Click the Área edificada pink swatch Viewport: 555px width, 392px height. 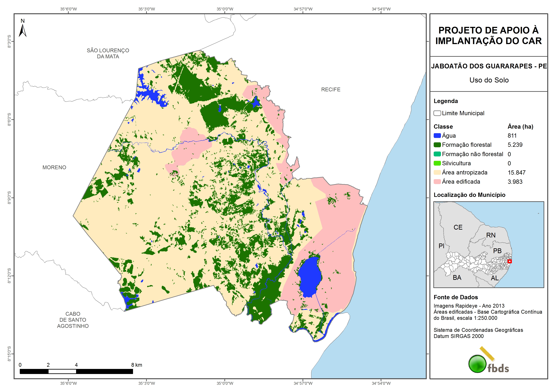(x=437, y=182)
